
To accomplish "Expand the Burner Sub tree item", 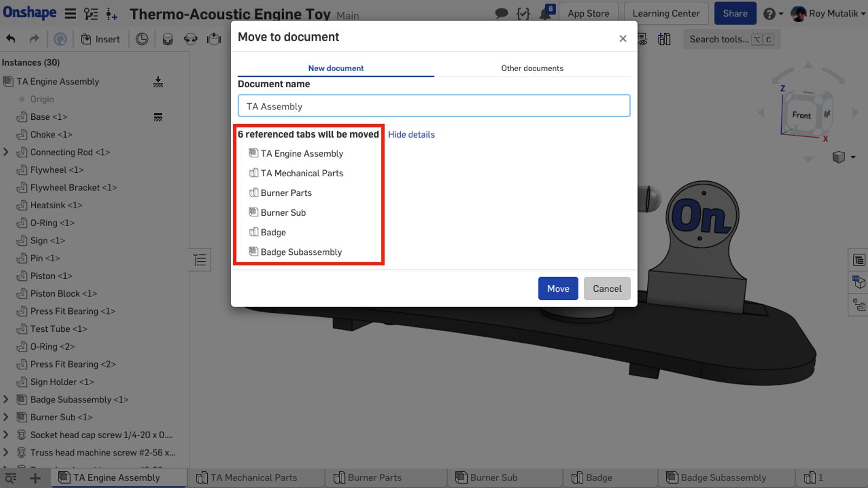I will pyautogui.click(x=6, y=418).
